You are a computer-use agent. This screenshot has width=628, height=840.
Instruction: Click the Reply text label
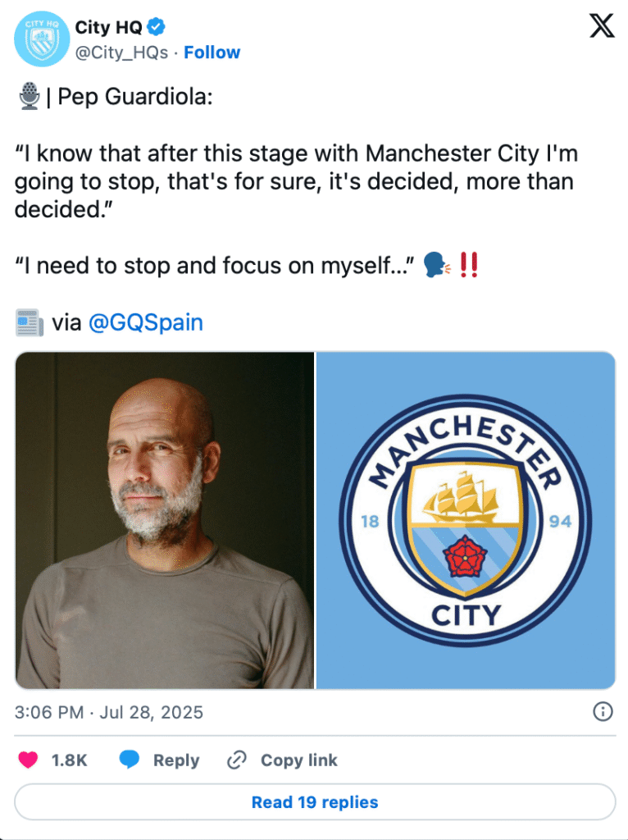click(176, 760)
